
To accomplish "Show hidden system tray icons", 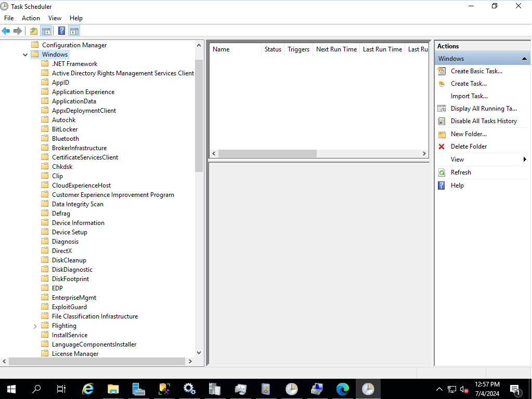I will click(x=439, y=389).
